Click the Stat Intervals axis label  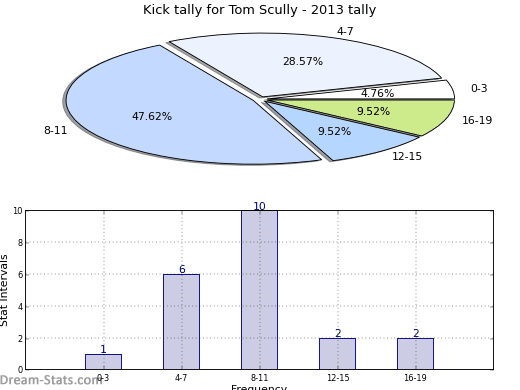click(4, 290)
